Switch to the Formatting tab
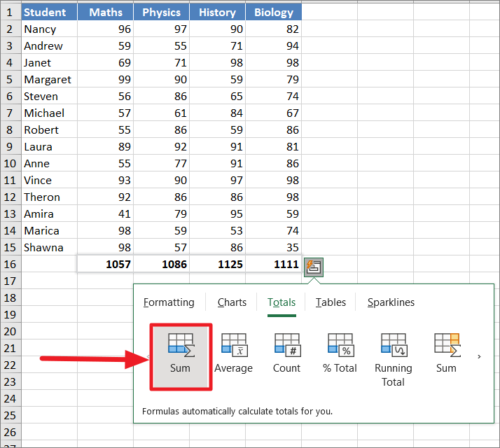The height and width of the screenshot is (448, 500). [169, 302]
